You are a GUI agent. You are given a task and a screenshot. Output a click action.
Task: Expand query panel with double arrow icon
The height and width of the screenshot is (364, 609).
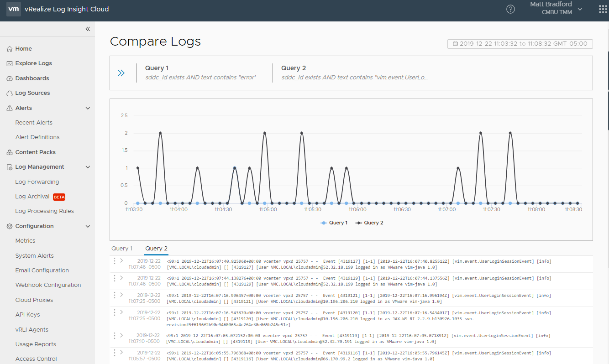(121, 73)
